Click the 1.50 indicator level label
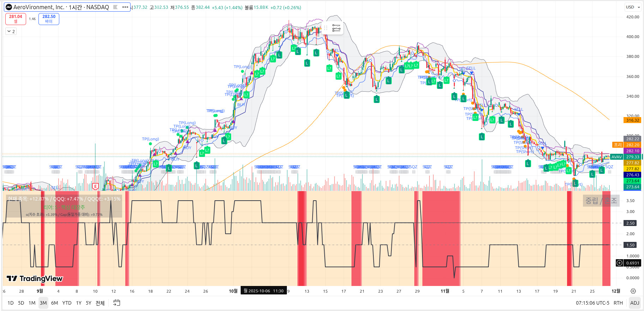644x311 pixels. [x=631, y=245]
